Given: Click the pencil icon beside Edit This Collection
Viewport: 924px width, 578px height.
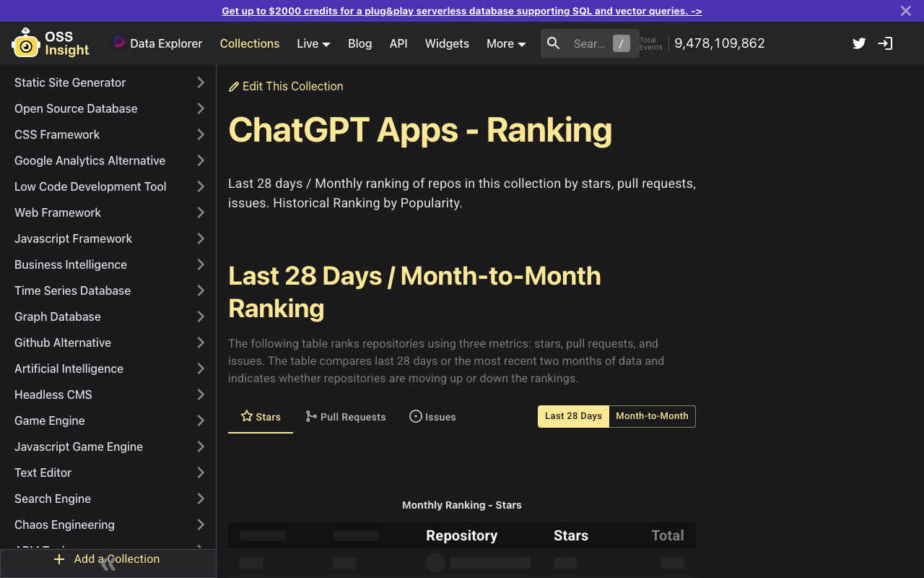Looking at the screenshot, I should 234,87.
